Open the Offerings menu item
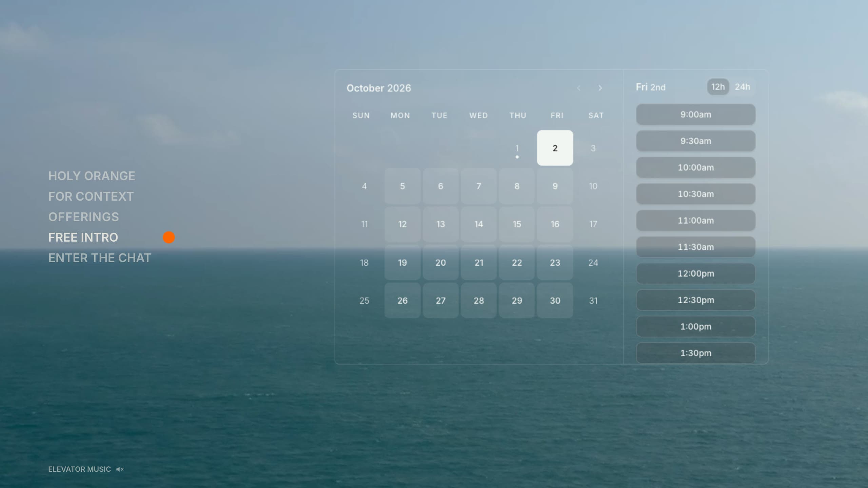The height and width of the screenshot is (488, 868). tap(83, 217)
